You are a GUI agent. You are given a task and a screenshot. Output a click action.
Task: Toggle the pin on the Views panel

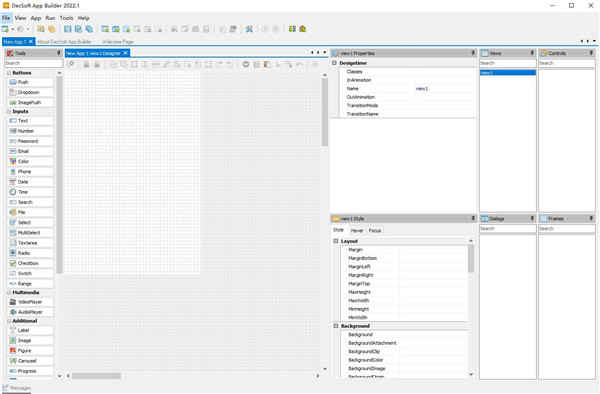[532, 53]
